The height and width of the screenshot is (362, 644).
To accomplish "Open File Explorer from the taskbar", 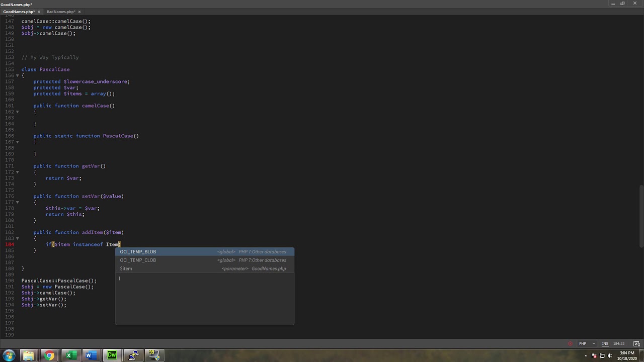I will [29, 356].
